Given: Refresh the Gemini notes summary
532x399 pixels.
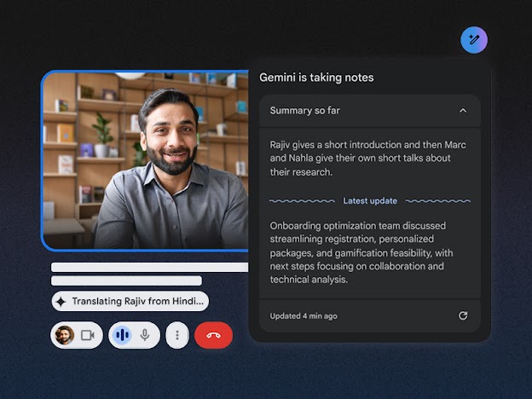Looking at the screenshot, I should [463, 315].
